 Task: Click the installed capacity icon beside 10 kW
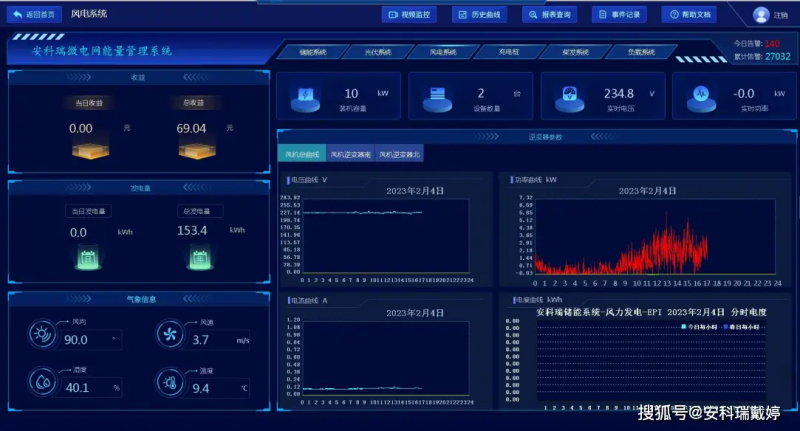[x=305, y=98]
